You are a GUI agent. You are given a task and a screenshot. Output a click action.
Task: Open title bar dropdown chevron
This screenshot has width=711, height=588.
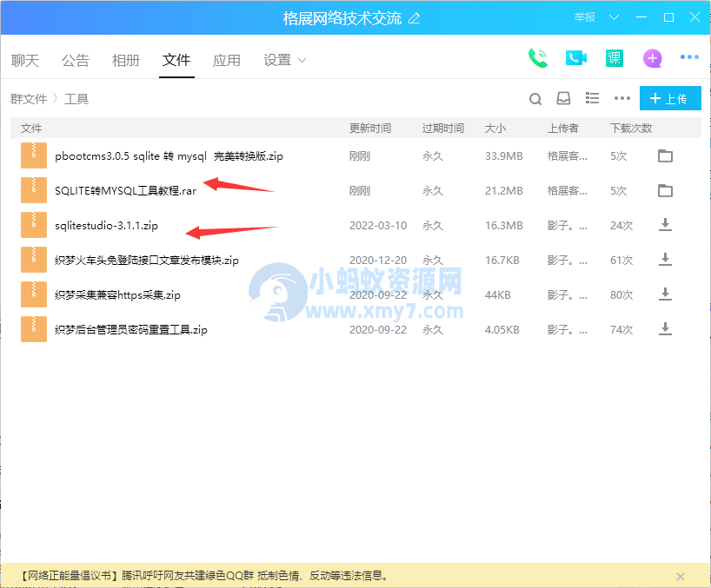[614, 17]
